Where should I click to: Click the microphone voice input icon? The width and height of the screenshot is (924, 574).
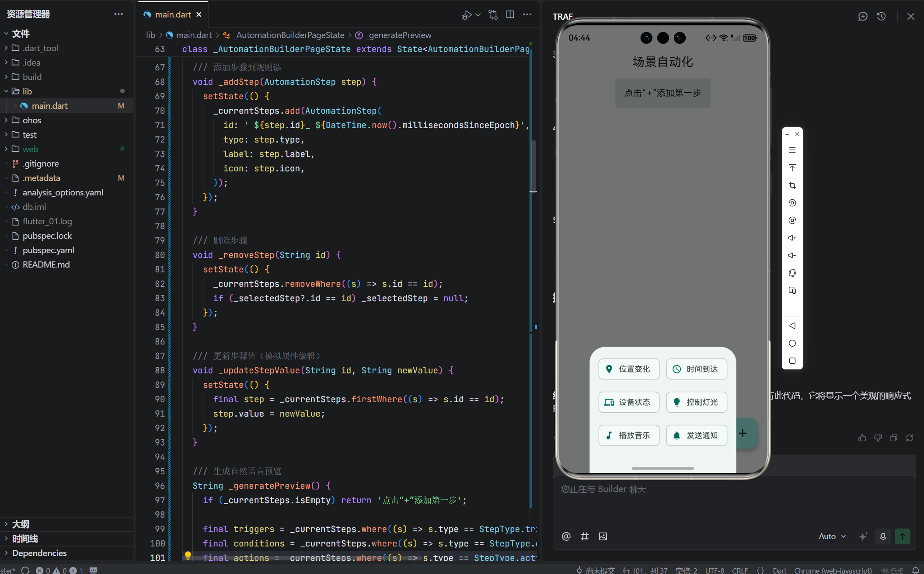point(883,536)
